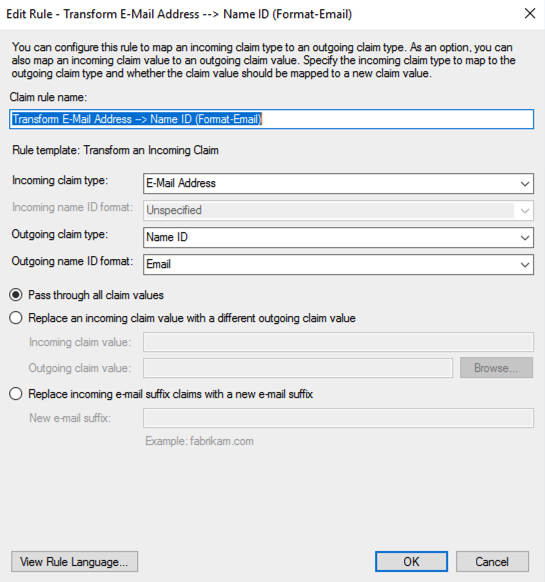This screenshot has height=582, width=545.
Task: Click the 'Outgoing claim type:' label
Action: [x=60, y=235]
